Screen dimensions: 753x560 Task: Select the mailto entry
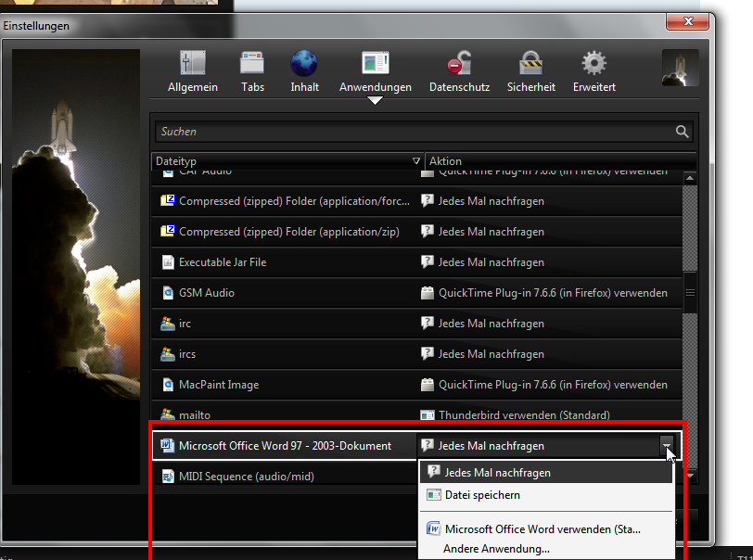(417, 413)
